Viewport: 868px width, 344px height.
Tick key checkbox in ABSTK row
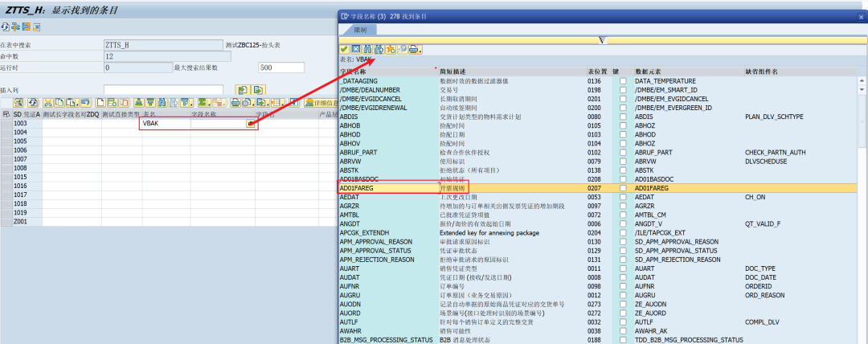(623, 170)
